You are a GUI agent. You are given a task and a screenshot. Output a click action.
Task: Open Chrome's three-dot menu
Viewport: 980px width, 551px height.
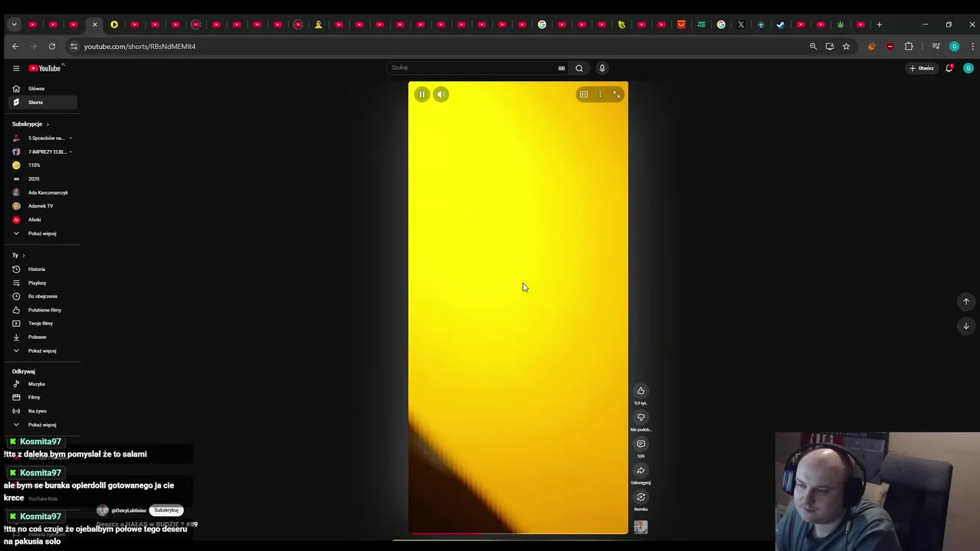[x=972, y=47]
